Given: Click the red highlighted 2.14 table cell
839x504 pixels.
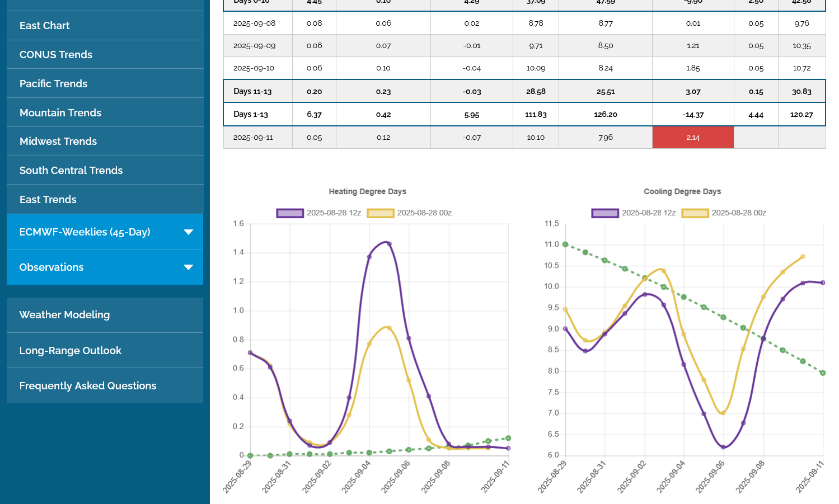Looking at the screenshot, I should [x=693, y=138].
